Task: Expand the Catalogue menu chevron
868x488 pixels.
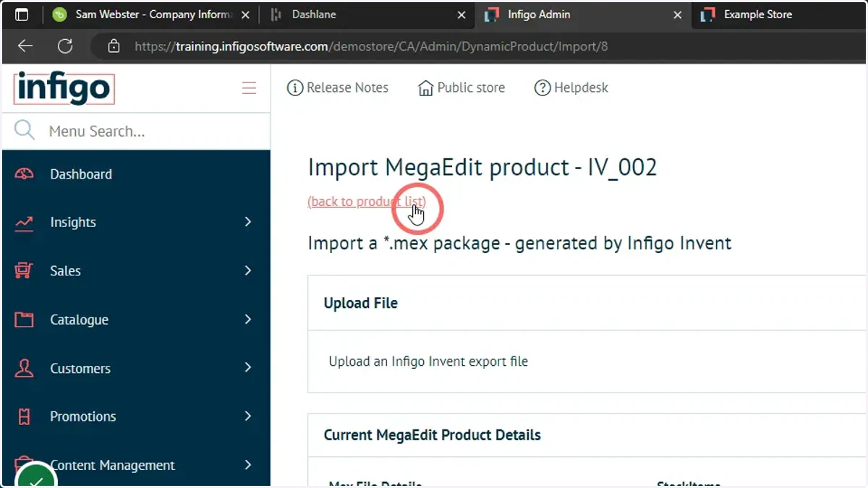Action: (248, 319)
